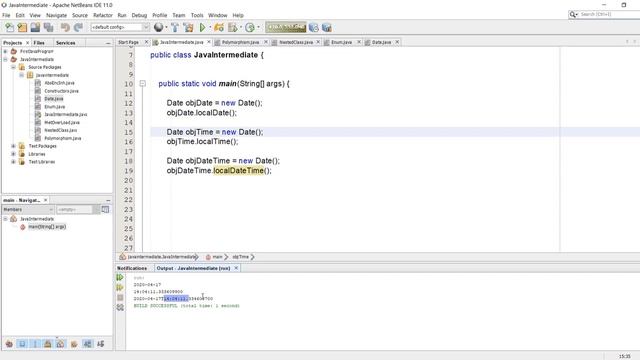Click the Save All toolbar icon
640x360 pixels.
(x=49, y=27)
